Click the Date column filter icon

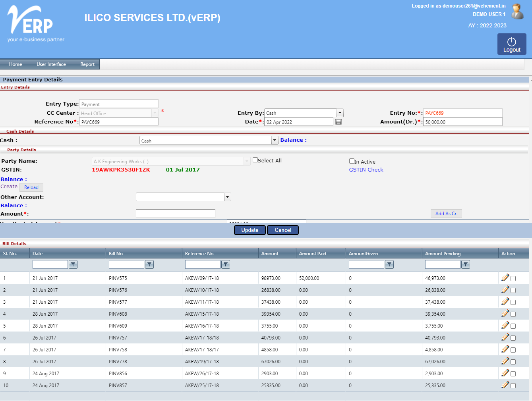(x=73, y=264)
